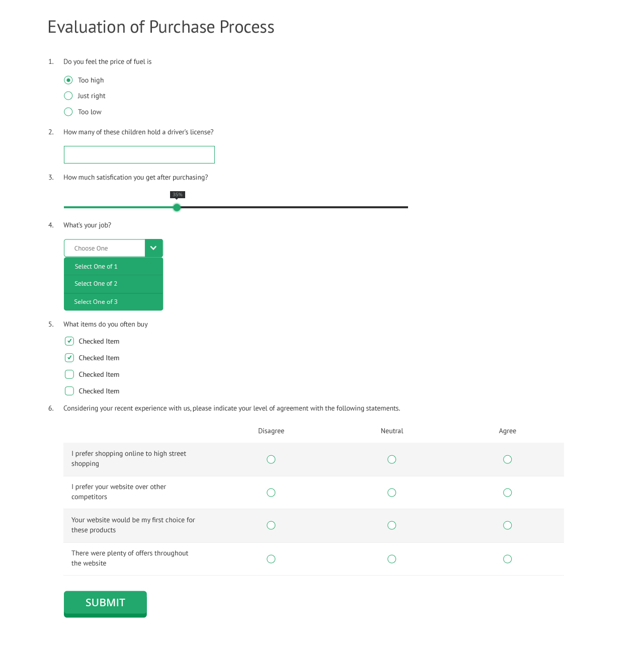Click the 'Choose One' combo box
This screenshot has height=649, width=644.
pyautogui.click(x=105, y=248)
